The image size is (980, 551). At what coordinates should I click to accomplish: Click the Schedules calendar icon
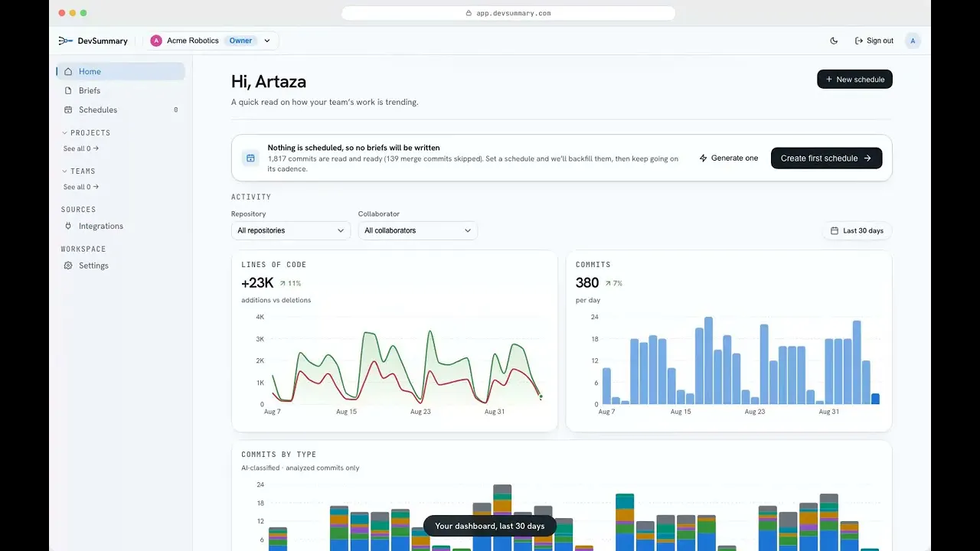pos(68,109)
